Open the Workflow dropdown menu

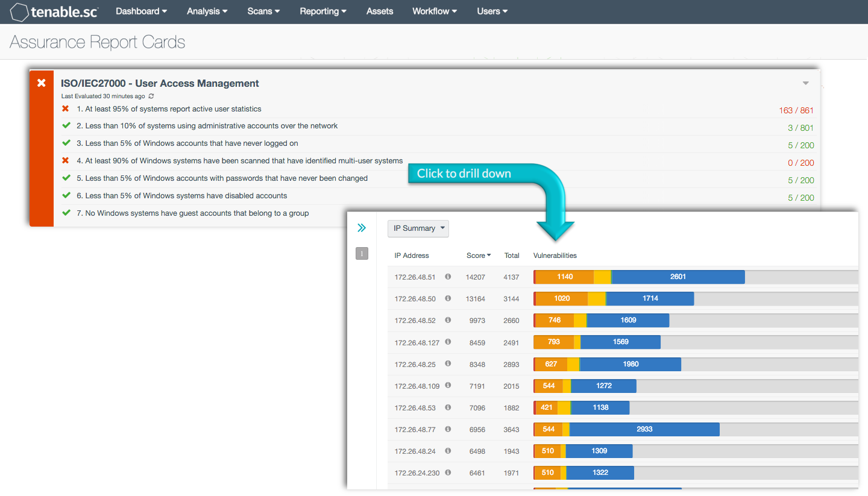[435, 11]
